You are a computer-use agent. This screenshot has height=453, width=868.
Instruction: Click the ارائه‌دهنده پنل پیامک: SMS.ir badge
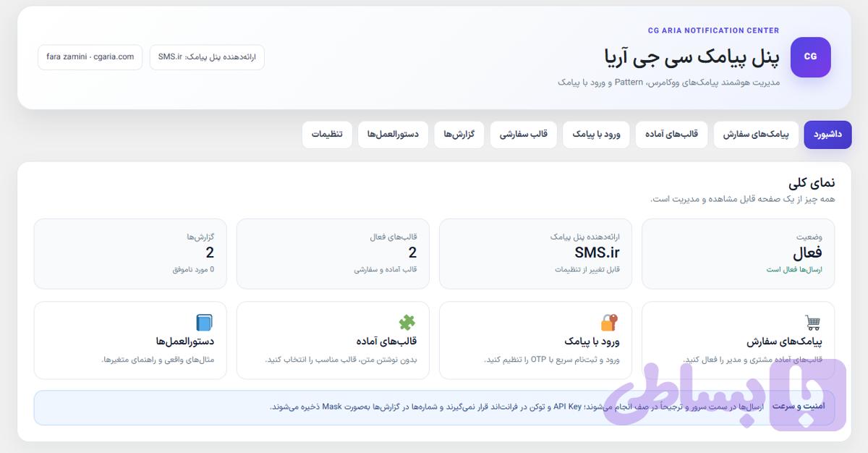coord(207,57)
